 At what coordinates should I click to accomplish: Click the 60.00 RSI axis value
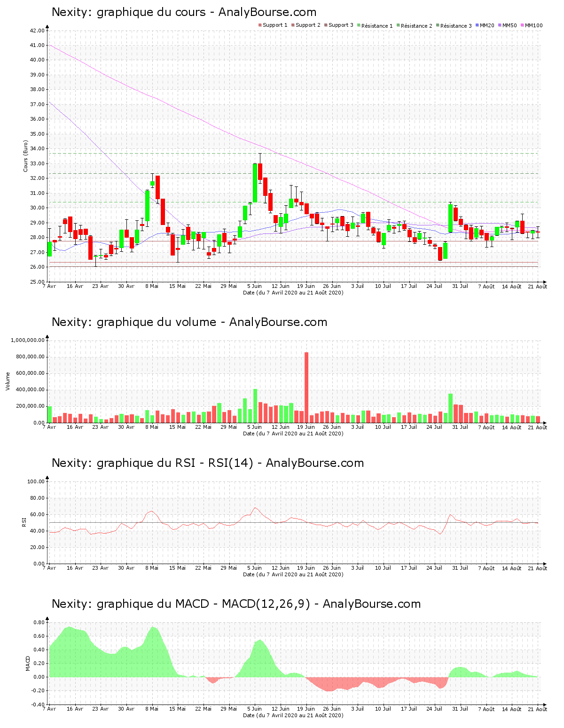37,514
